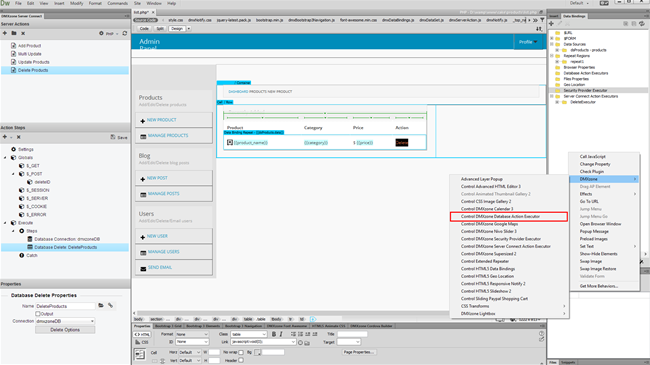Show more related files with the double chevron
The height and width of the screenshot is (365, 650).
535,20
